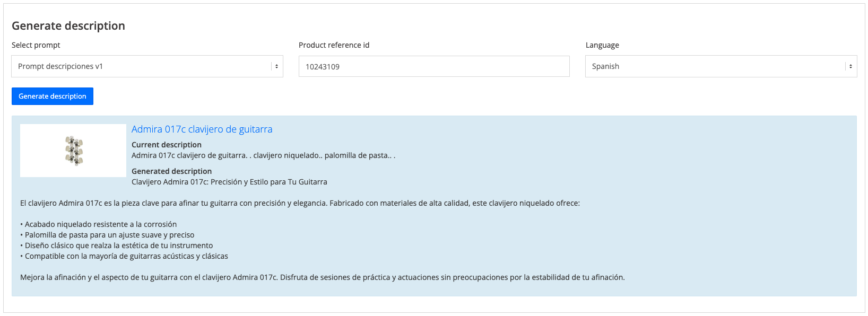
Task: Open the Admira 017c clavijero product link
Action: (x=202, y=129)
